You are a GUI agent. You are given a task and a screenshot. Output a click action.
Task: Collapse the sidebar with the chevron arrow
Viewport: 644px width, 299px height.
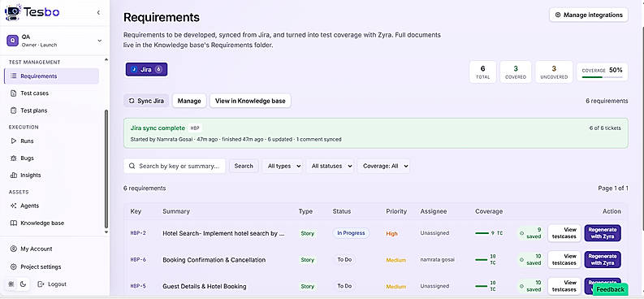[98, 13]
